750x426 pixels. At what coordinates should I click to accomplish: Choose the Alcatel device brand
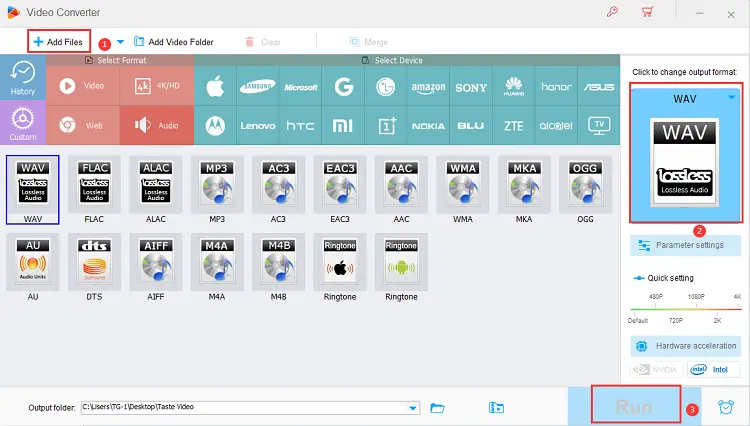tap(556, 125)
